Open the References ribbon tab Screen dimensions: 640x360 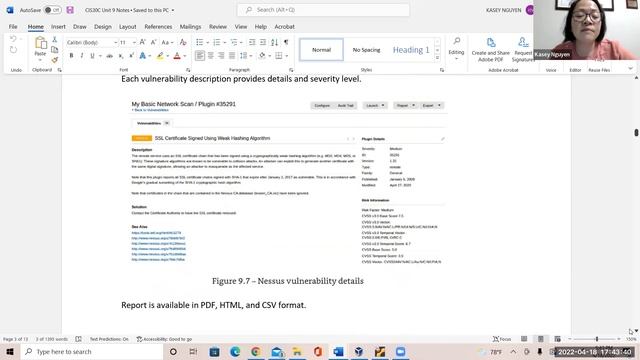pyautogui.click(x=158, y=27)
